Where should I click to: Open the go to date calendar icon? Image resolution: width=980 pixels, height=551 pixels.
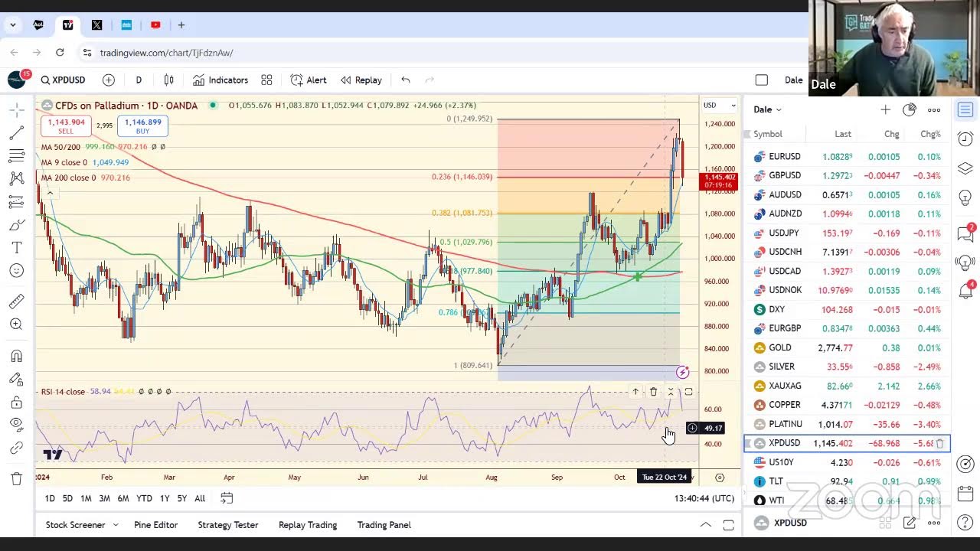[x=227, y=498]
